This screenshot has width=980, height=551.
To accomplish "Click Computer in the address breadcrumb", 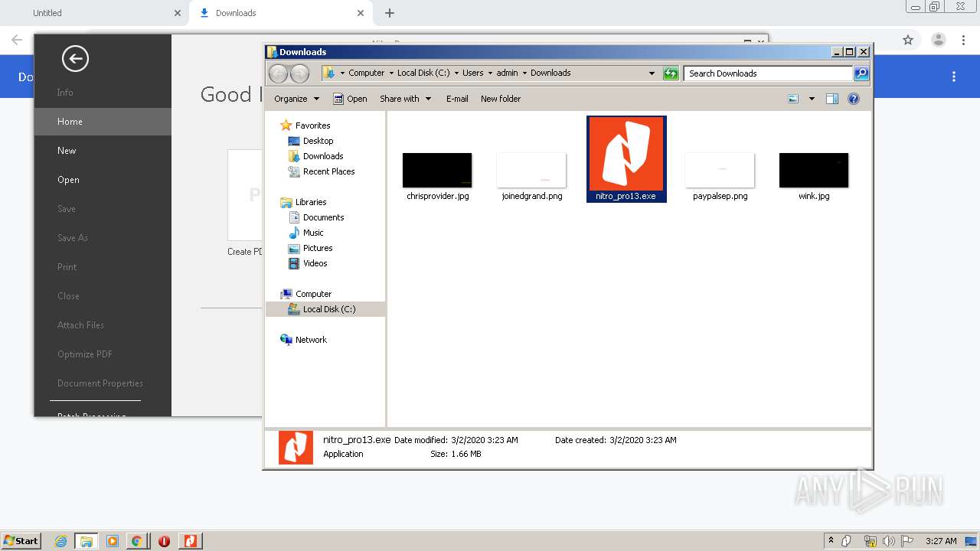I will [x=366, y=73].
